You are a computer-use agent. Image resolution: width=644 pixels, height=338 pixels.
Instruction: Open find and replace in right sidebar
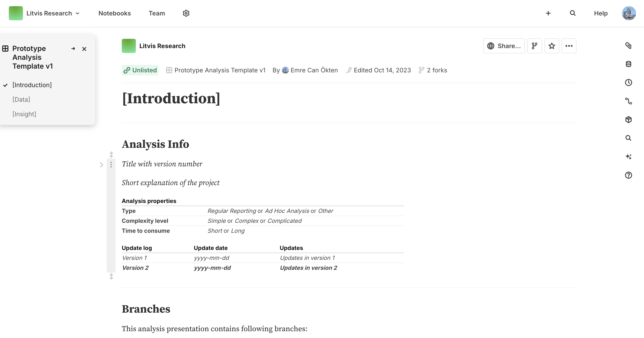629,138
